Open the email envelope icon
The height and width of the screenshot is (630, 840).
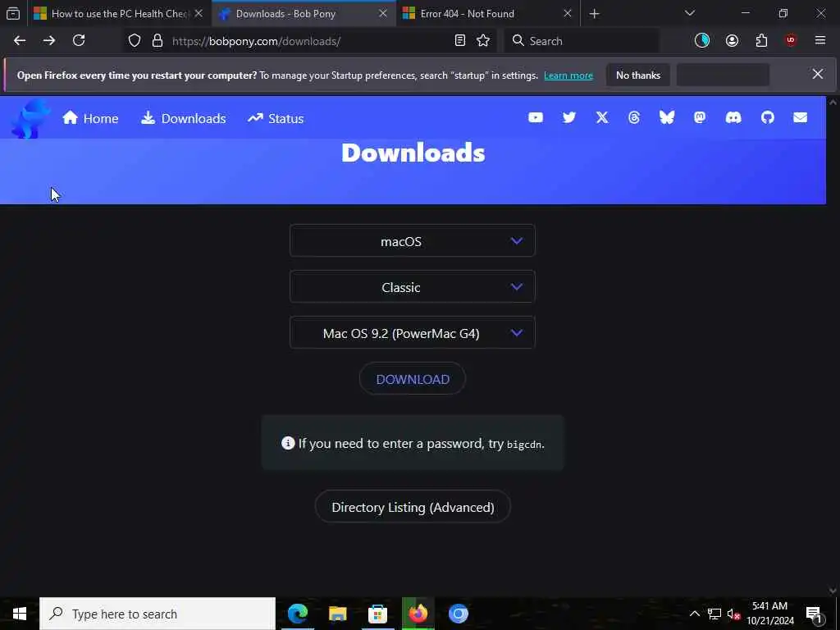801,117
